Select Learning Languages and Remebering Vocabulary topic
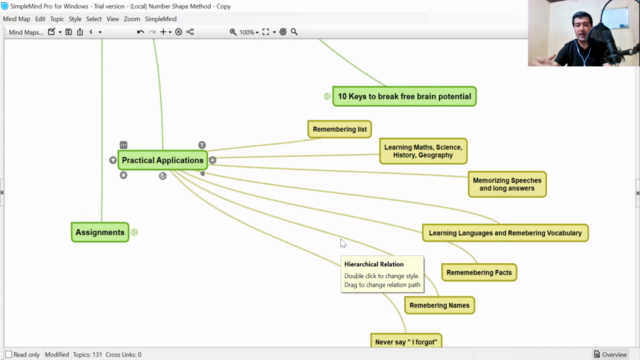This screenshot has height=360, width=640. pos(505,233)
